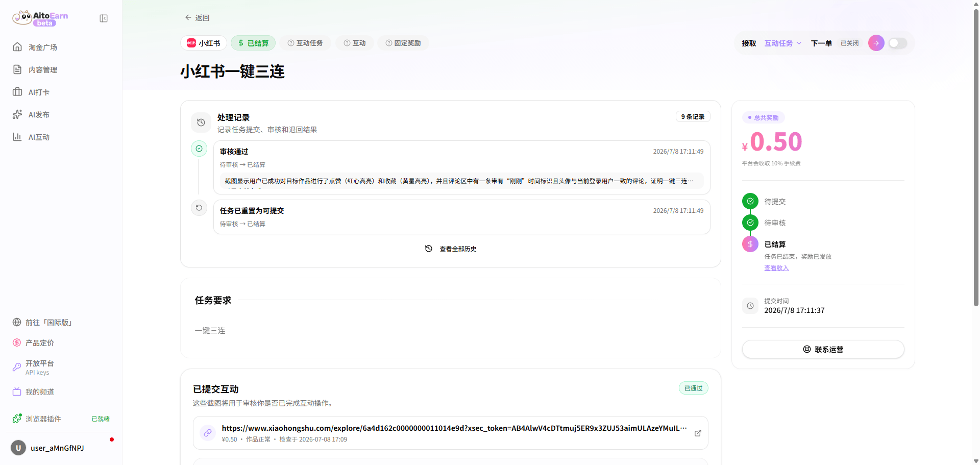Click the 提交时间 clock icon
Image resolution: width=980 pixels, height=465 pixels.
pos(750,306)
